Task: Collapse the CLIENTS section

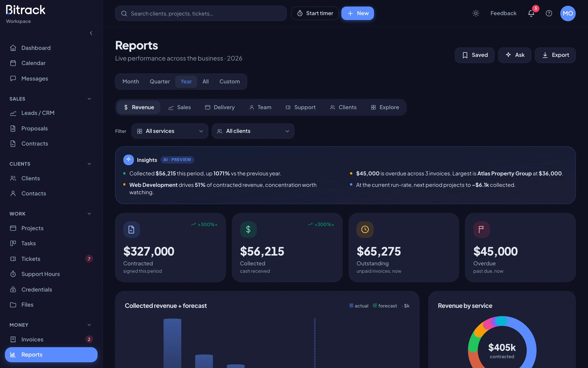Action: [x=89, y=164]
